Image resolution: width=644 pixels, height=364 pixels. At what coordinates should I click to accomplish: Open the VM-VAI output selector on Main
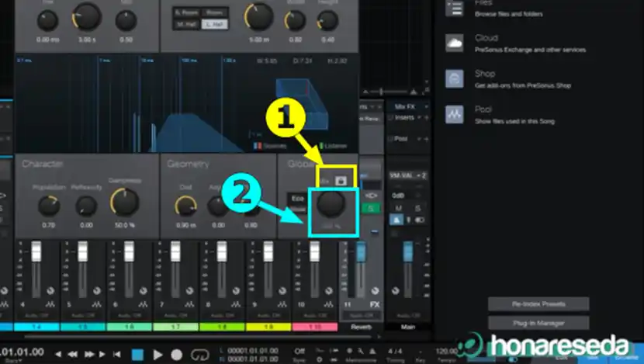point(408,175)
